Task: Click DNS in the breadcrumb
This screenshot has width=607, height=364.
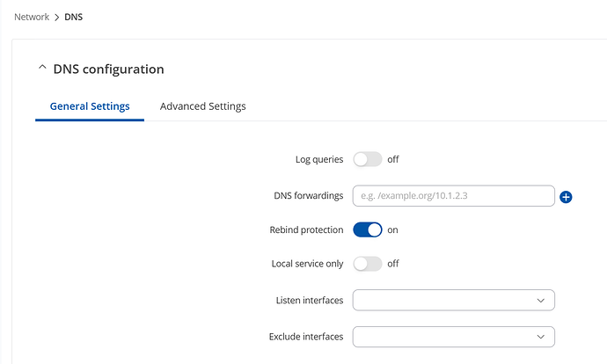Action: (x=74, y=17)
